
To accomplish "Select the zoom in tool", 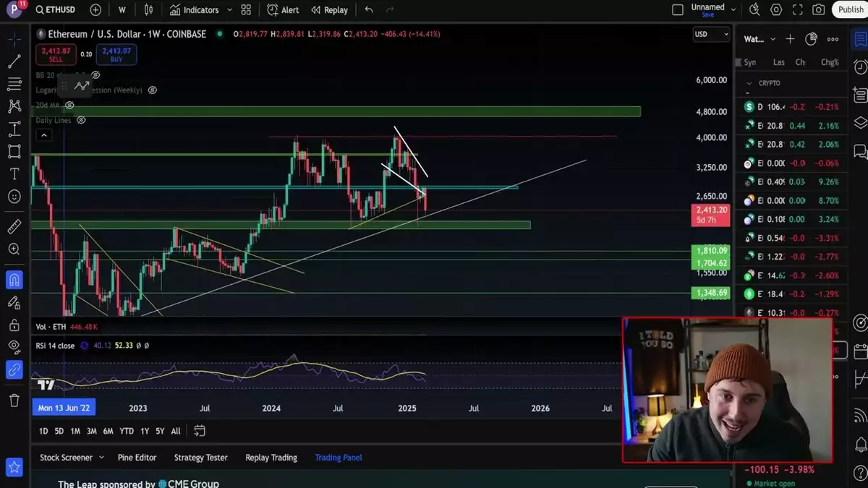I will click(x=14, y=249).
